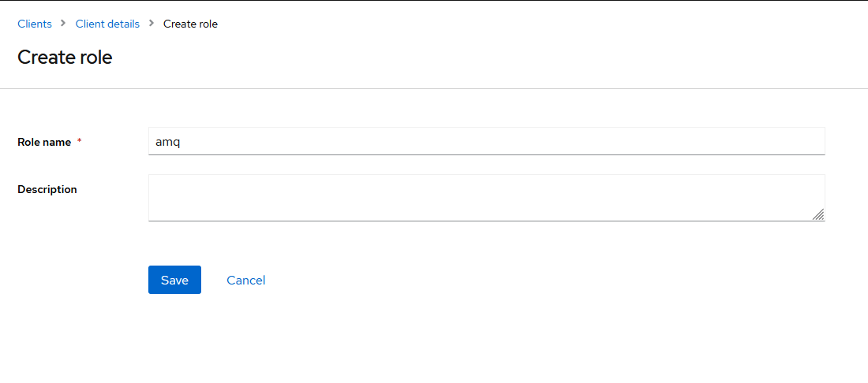Click the red required asterisk
Viewport: 868px width, 383px height.
tap(79, 142)
